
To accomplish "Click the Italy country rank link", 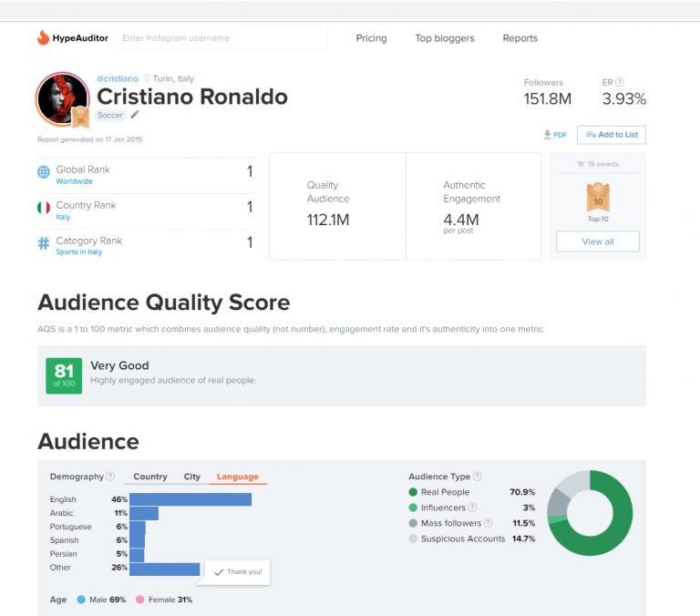I will coord(63,217).
